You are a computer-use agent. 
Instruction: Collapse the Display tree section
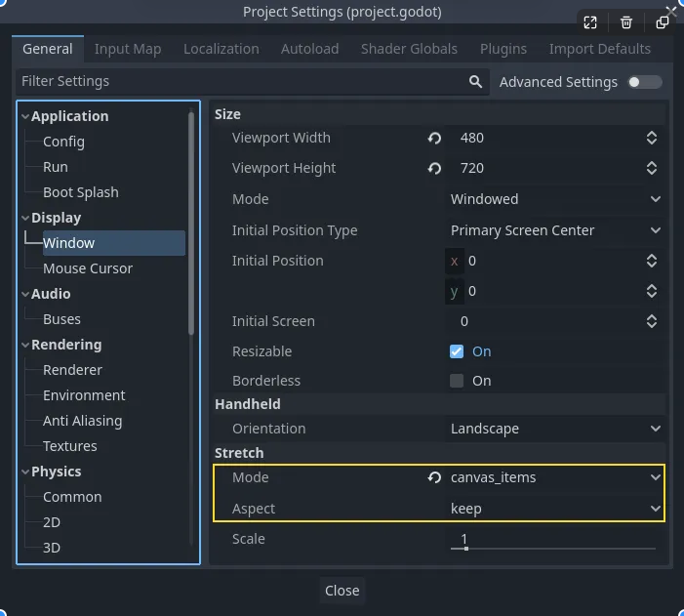[25, 218]
